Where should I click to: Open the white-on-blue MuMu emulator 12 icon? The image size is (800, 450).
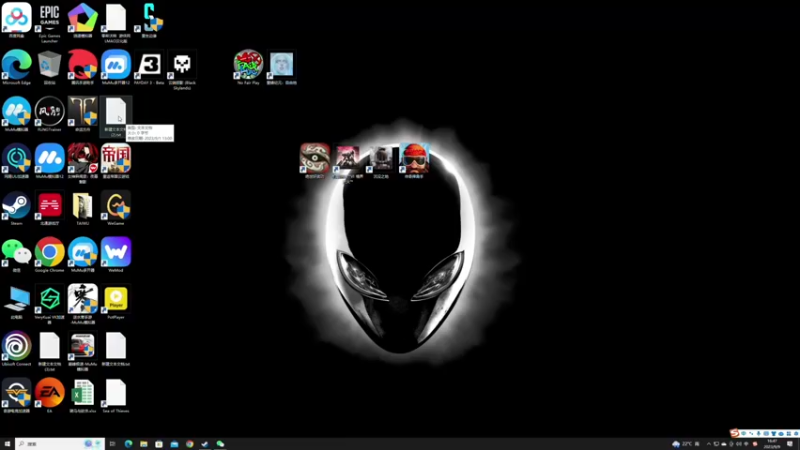point(49,161)
